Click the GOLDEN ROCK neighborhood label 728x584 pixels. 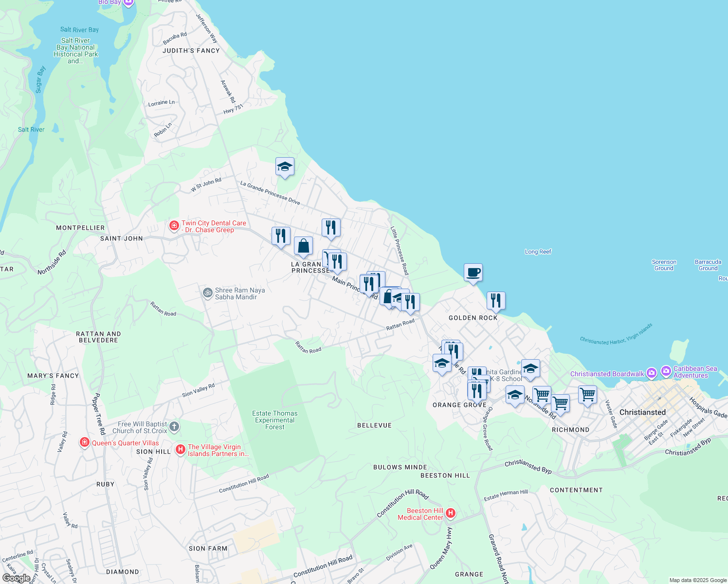(473, 318)
